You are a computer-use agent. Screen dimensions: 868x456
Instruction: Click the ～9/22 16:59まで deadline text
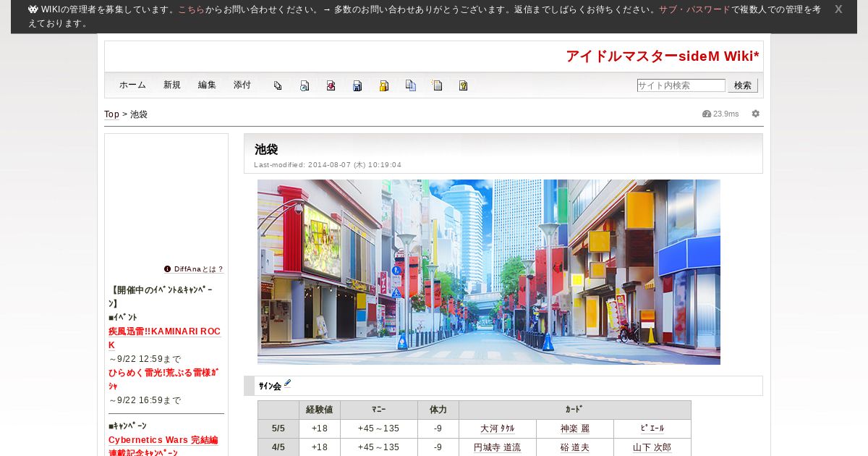(x=145, y=400)
